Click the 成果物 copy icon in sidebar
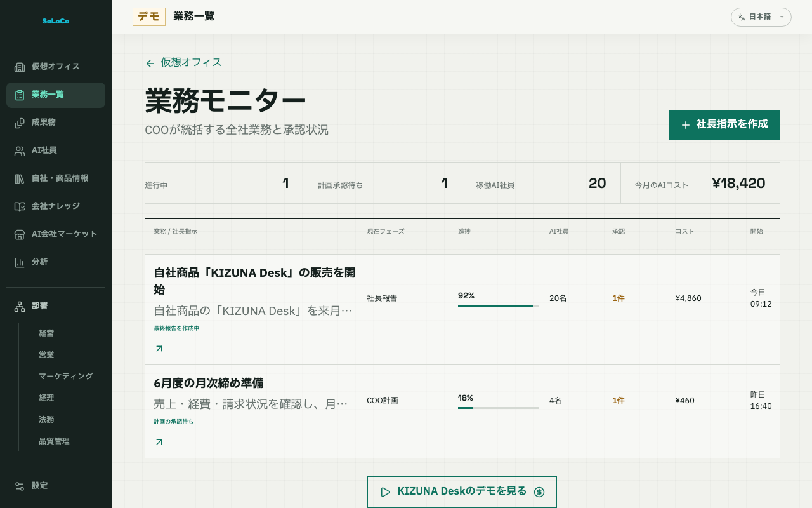This screenshot has width=812, height=508. (x=20, y=123)
